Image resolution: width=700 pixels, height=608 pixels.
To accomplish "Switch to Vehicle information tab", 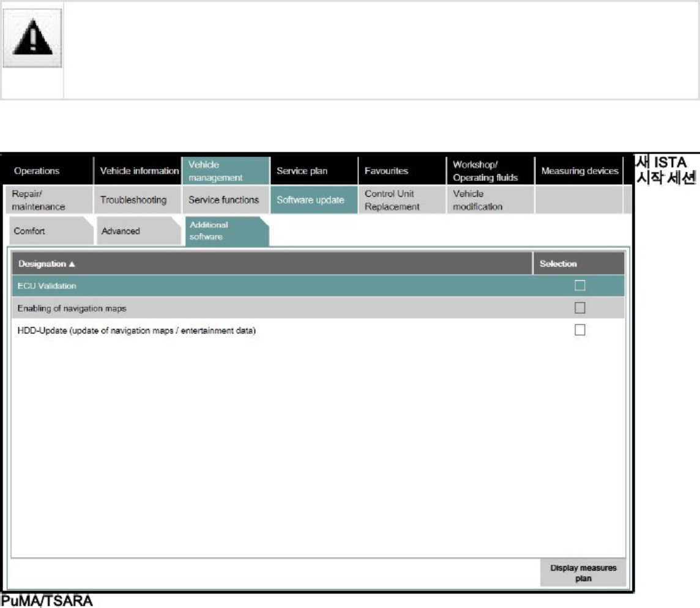I will (x=138, y=171).
